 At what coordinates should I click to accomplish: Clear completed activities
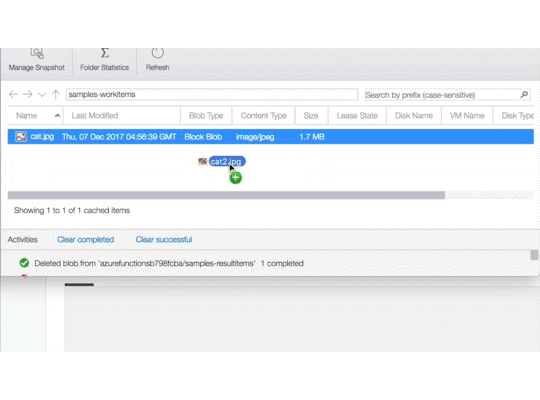85,239
